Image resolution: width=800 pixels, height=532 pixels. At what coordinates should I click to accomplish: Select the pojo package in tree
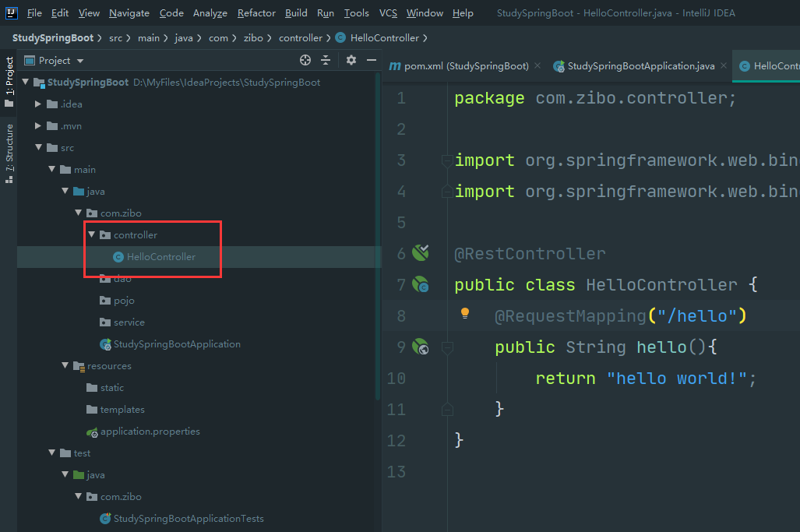point(124,301)
